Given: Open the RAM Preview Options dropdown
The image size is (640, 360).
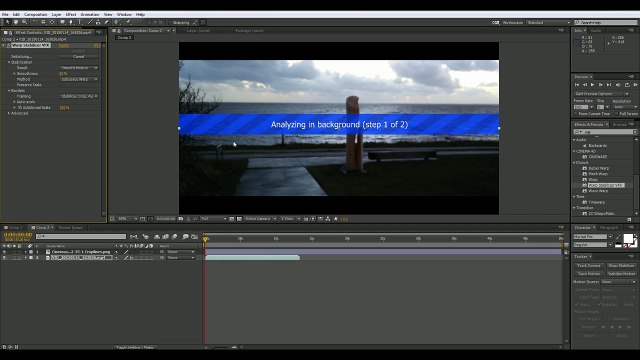Looking at the screenshot, I should click(x=602, y=94).
